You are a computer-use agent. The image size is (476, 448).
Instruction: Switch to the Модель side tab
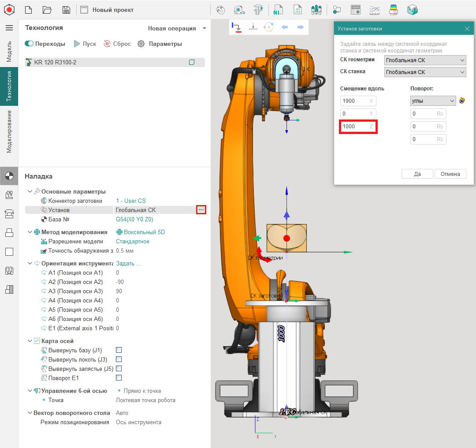pyautogui.click(x=9, y=52)
